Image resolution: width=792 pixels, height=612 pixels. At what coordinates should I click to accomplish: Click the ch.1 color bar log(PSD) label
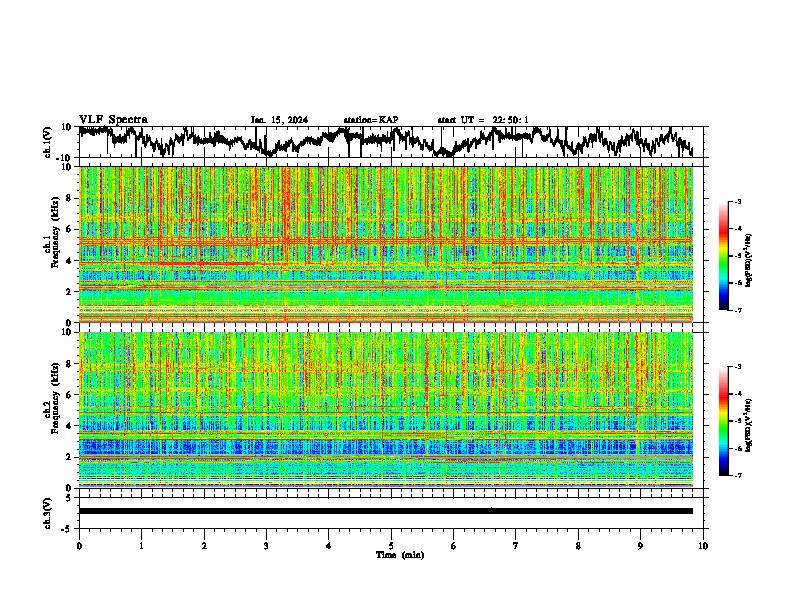pyautogui.click(x=748, y=260)
